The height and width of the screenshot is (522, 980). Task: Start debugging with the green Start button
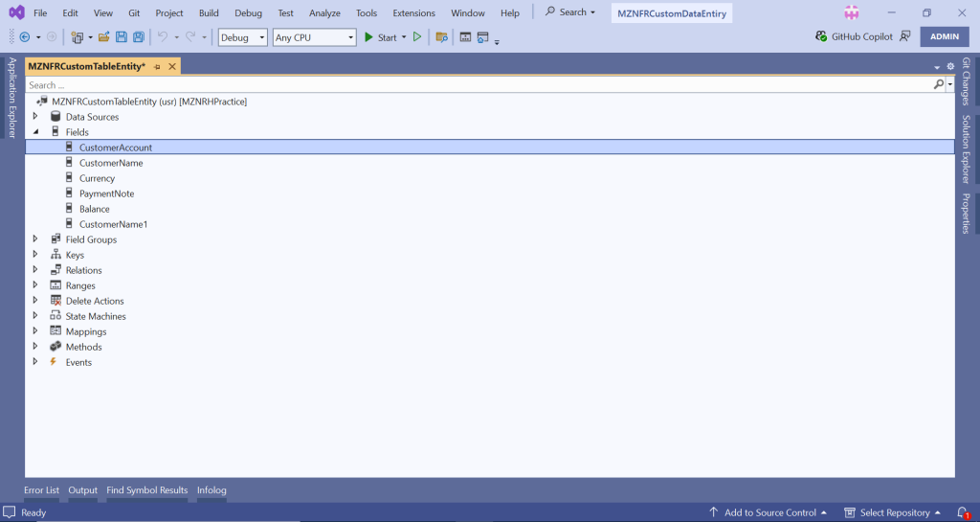[380, 37]
